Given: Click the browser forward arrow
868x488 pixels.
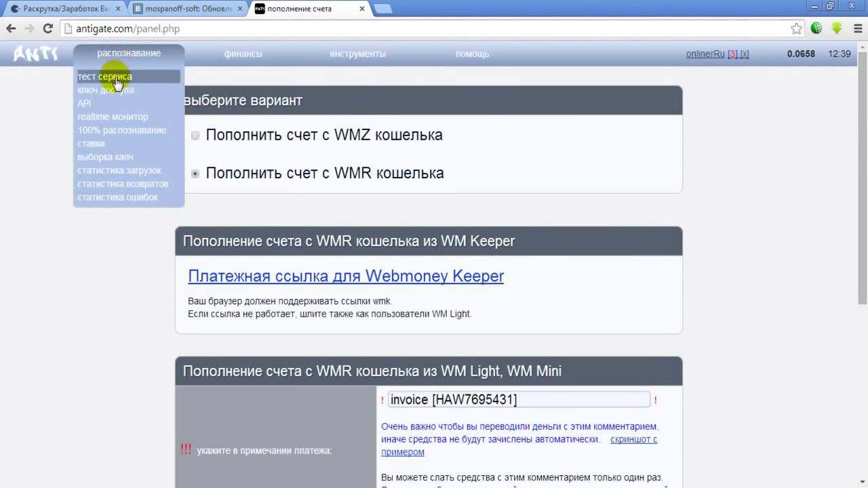Looking at the screenshot, I should tap(29, 28).
